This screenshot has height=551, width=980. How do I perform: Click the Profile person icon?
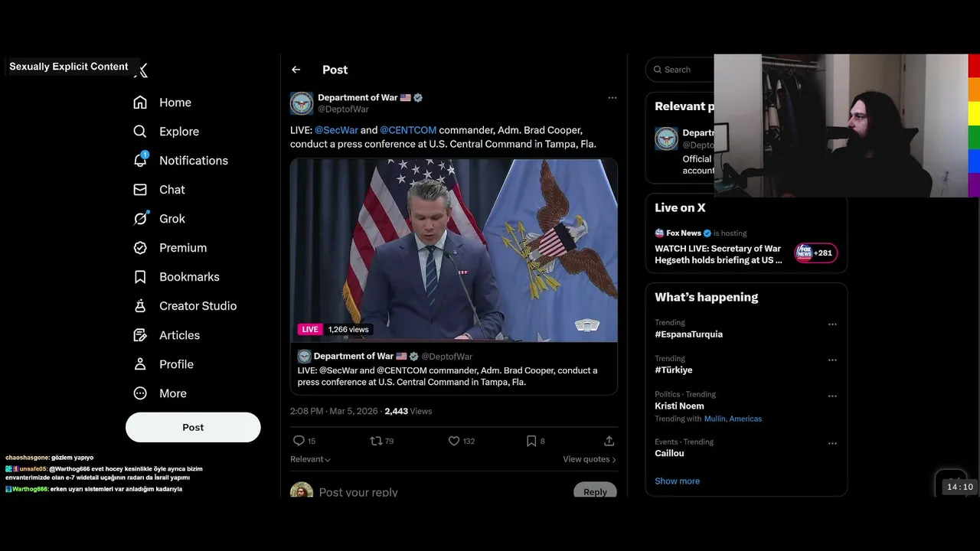(x=140, y=364)
